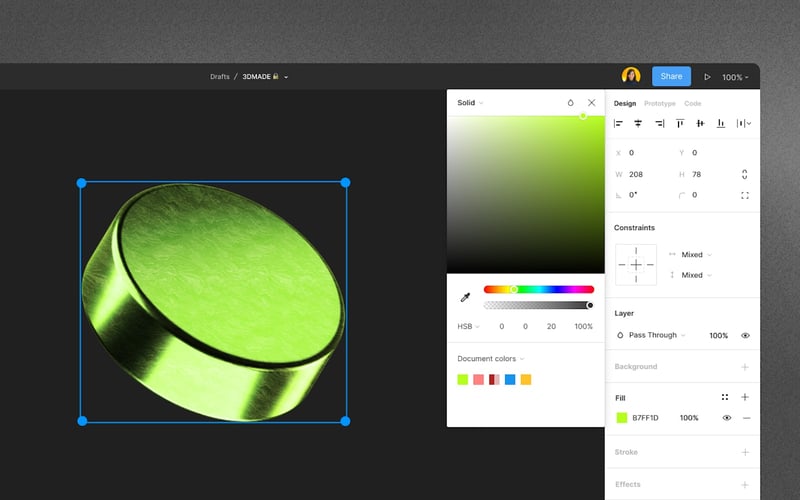800x500 pixels.
Task: Click the lock icon next to 3DMADE
Action: tap(276, 77)
